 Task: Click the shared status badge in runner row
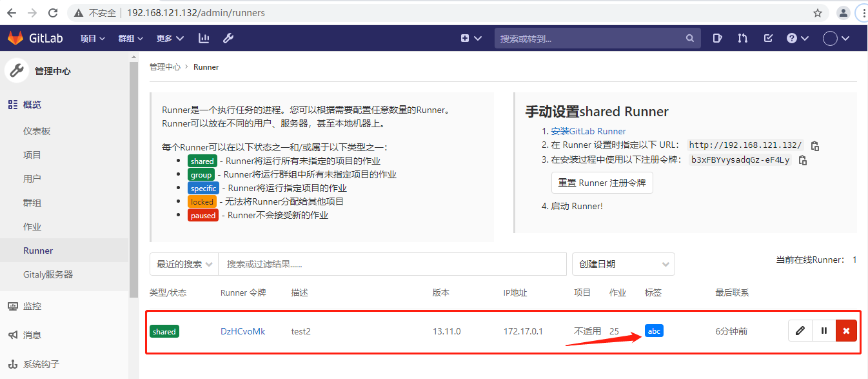[164, 331]
